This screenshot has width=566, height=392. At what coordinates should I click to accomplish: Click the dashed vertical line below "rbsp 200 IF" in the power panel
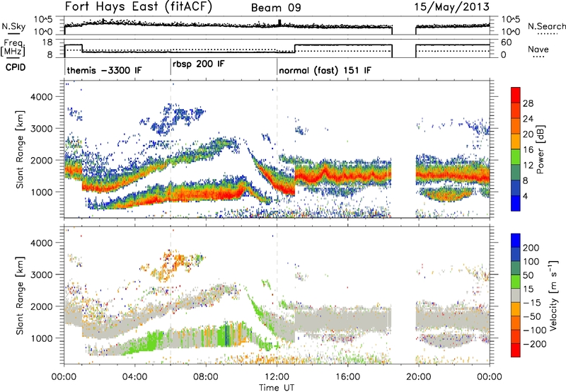click(171, 149)
